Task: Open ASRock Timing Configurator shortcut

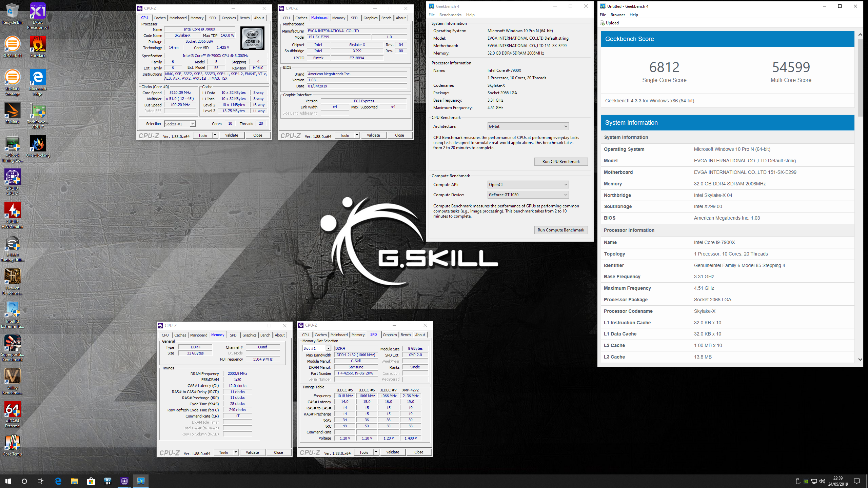Action: point(12,149)
